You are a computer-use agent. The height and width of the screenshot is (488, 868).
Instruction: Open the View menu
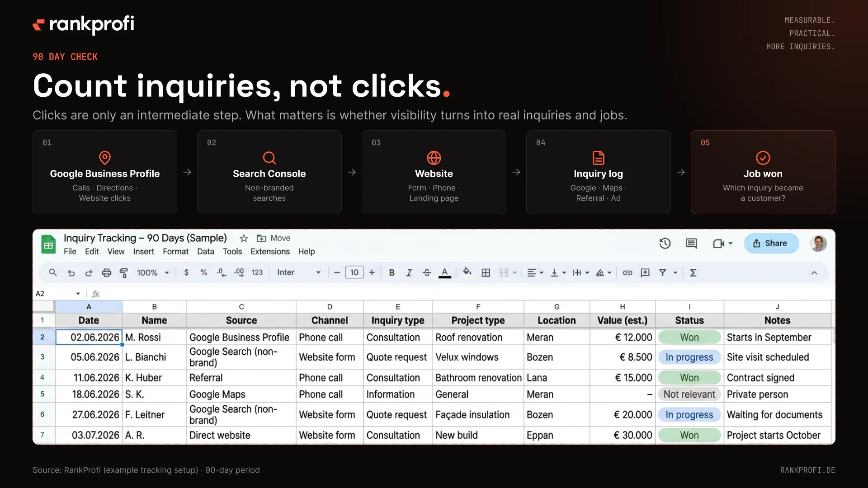point(116,252)
